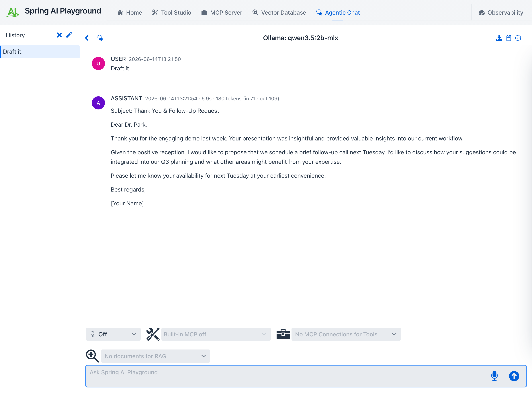Screen dimensions: 532x394
Task: Open chat settings gear icon
Action: pyautogui.click(x=518, y=38)
